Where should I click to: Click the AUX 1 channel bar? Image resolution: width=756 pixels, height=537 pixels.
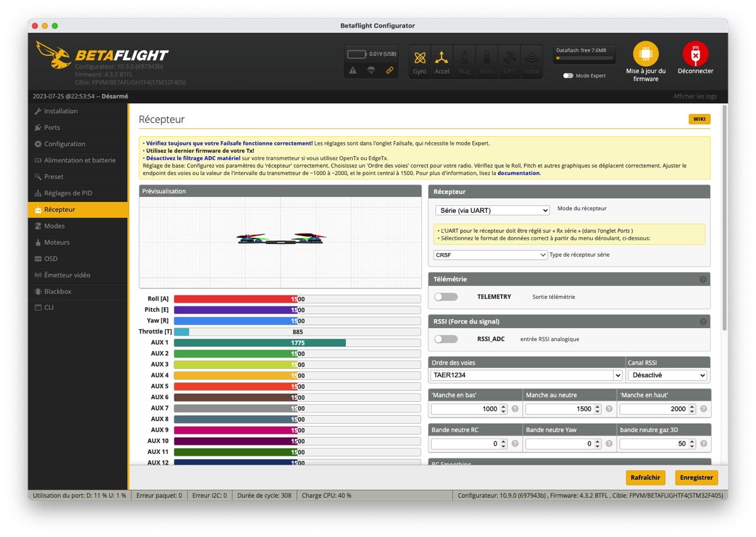[x=297, y=342]
